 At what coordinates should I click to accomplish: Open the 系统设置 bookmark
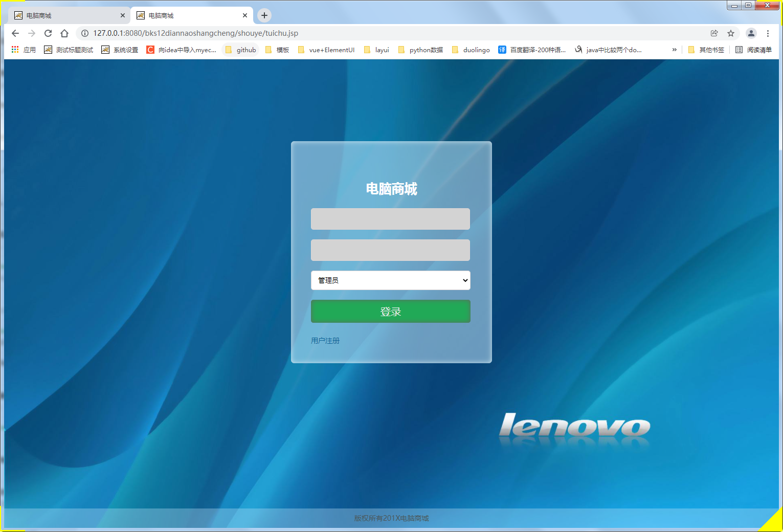[120, 50]
